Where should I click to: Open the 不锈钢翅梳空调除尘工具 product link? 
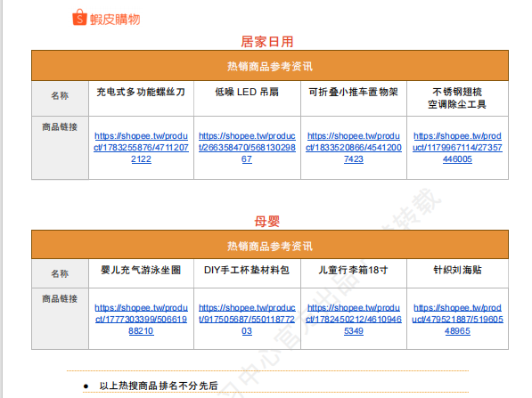457,148
